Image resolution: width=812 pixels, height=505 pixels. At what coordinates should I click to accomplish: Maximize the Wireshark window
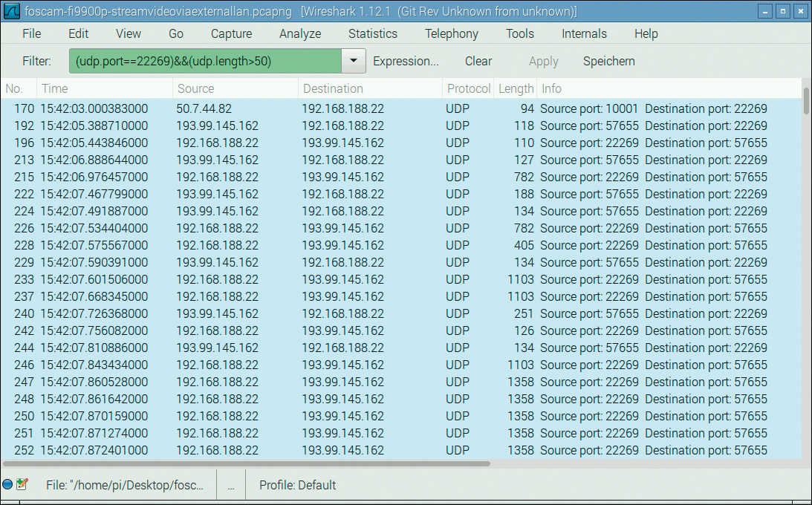coord(784,12)
